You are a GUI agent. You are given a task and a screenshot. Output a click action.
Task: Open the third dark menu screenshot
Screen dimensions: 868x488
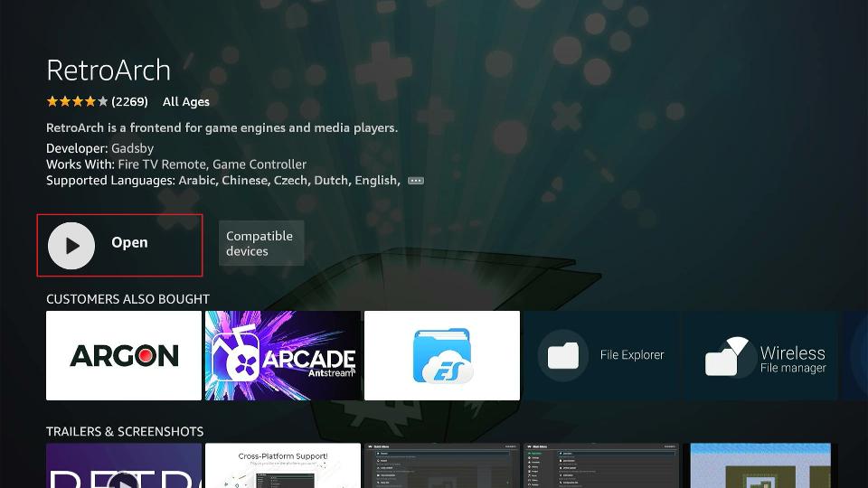[x=442, y=465]
